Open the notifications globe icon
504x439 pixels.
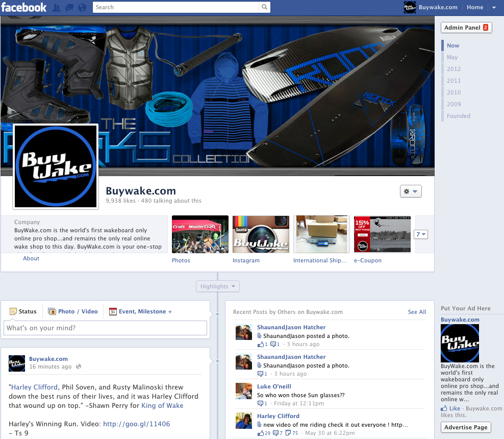pyautogui.click(x=82, y=8)
